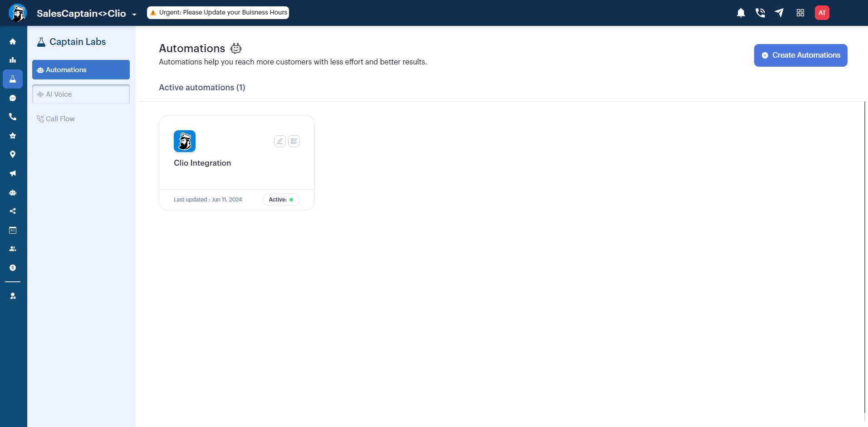Open the megaphone campaigns sidebar icon

13,173
